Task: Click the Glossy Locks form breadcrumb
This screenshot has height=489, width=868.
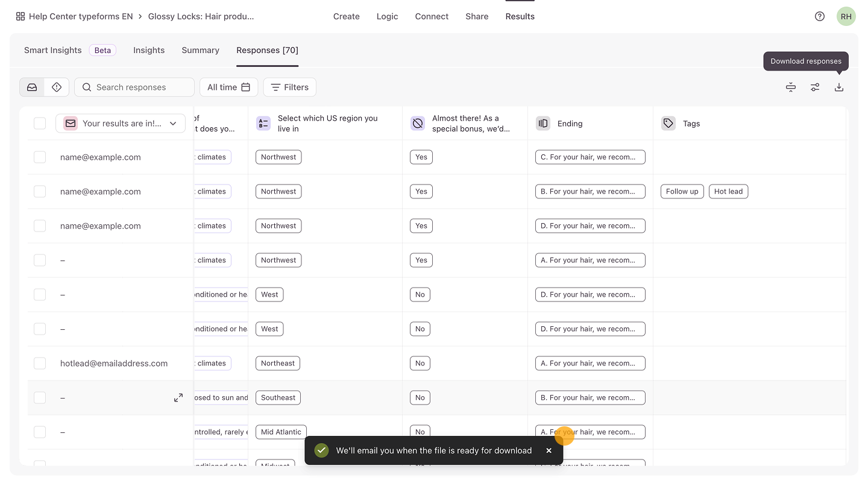Action: 201,16
